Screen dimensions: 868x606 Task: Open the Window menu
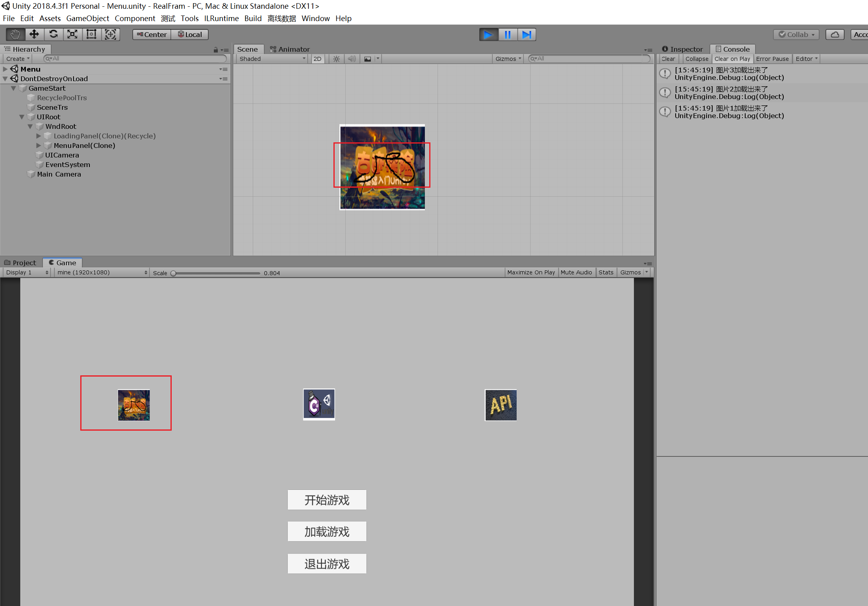click(316, 18)
